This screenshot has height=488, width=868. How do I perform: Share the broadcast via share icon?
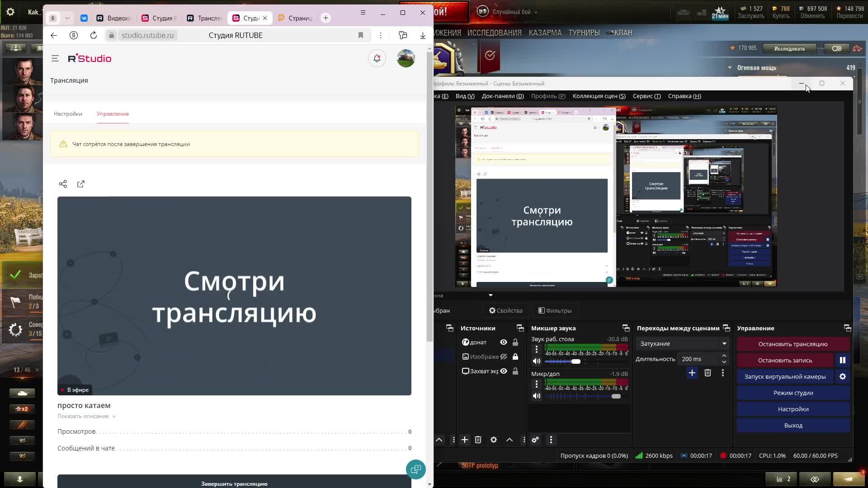pyautogui.click(x=63, y=184)
